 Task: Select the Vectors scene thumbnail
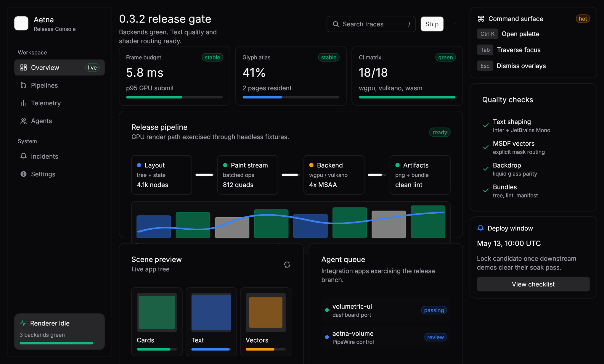pos(266,312)
